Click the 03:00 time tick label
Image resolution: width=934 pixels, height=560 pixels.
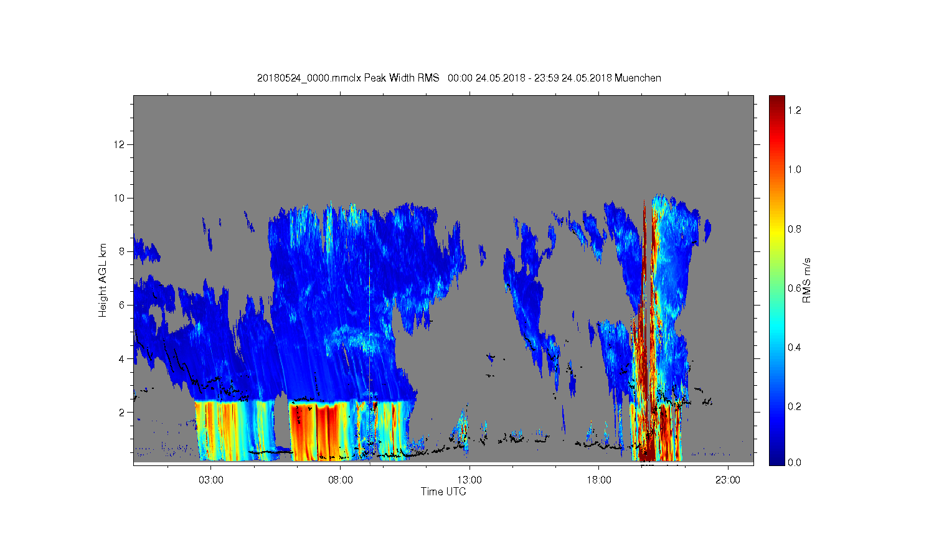(211, 480)
